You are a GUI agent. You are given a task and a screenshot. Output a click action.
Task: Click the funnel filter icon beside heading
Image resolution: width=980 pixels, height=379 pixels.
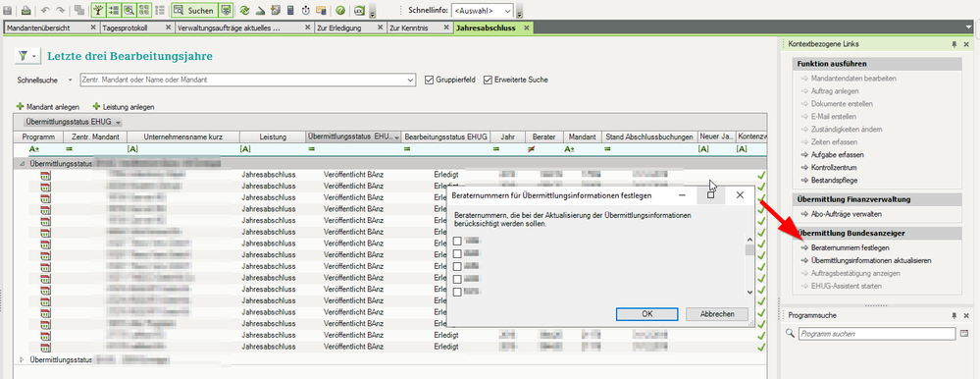(x=23, y=56)
